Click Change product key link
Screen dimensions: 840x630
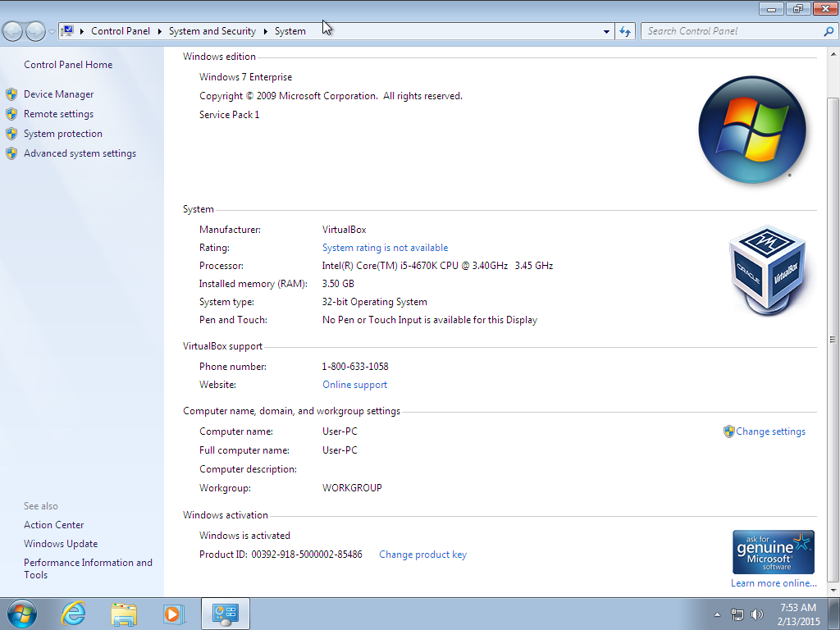coord(422,555)
